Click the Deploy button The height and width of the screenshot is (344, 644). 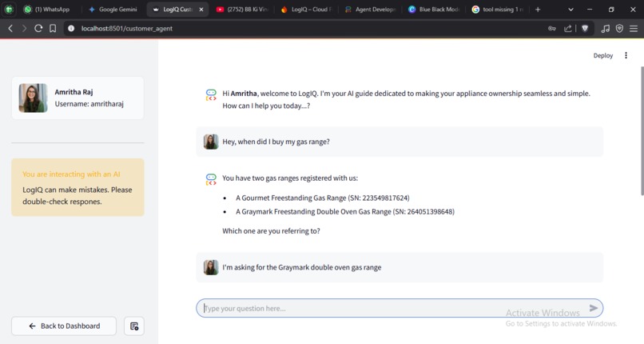603,55
